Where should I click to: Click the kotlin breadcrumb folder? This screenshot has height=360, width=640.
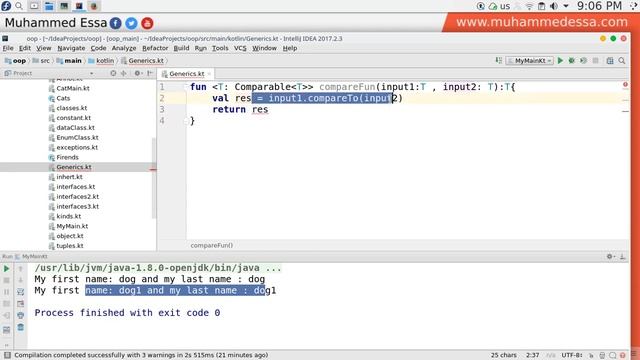pos(101,60)
